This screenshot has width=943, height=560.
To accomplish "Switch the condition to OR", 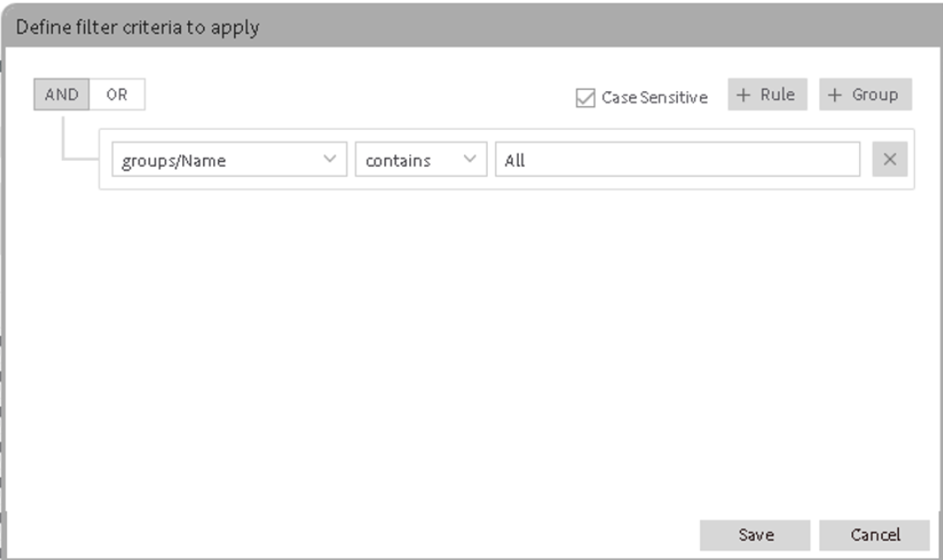I will pyautogui.click(x=117, y=95).
